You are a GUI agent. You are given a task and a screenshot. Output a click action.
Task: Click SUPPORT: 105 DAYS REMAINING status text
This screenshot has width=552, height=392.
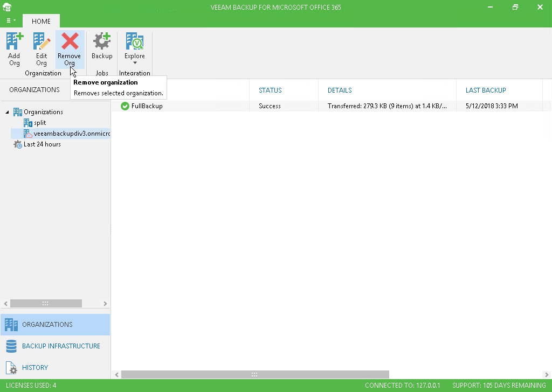point(499,386)
